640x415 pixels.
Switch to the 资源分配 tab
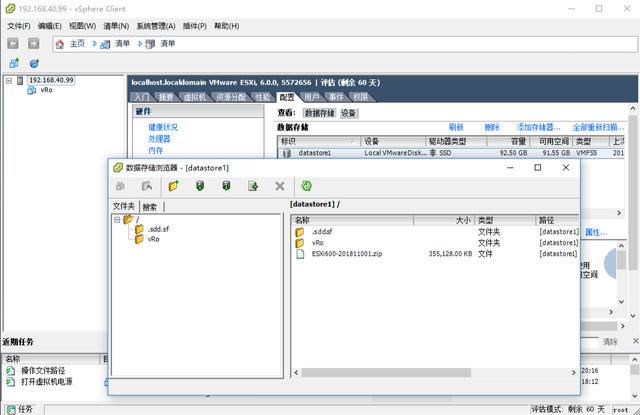point(231,97)
